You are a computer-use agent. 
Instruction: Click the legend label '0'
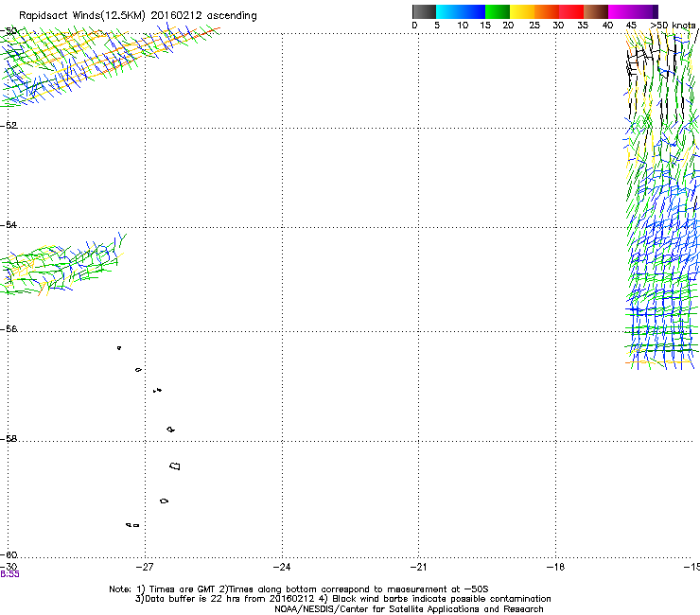pyautogui.click(x=414, y=26)
